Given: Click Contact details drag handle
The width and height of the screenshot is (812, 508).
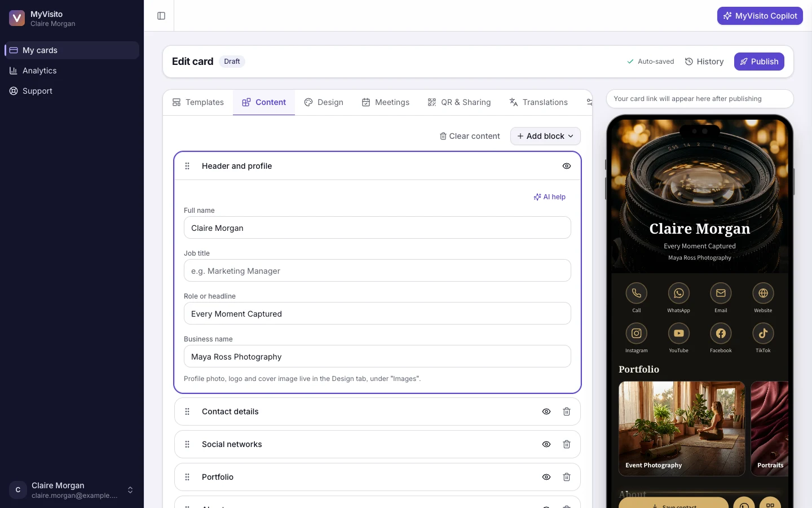Looking at the screenshot, I should click(187, 411).
